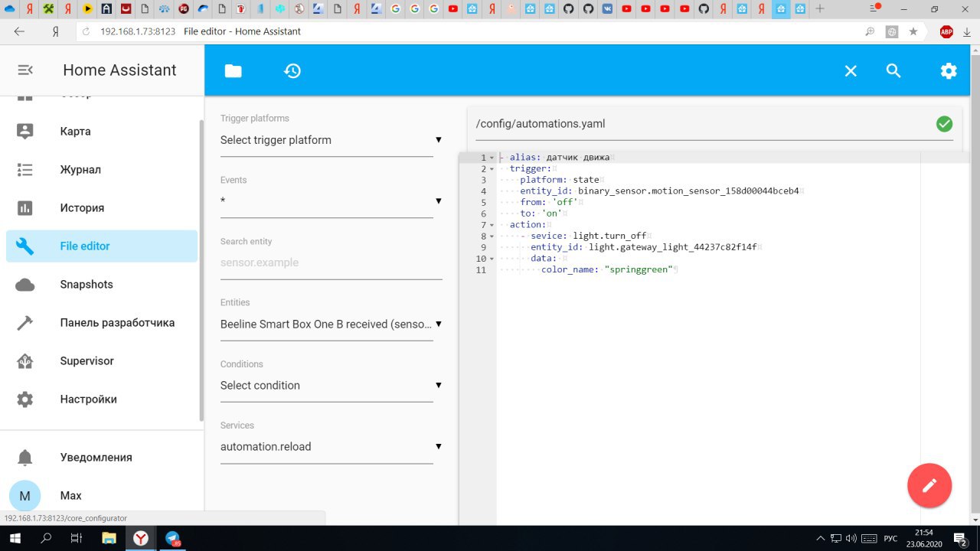The width and height of the screenshot is (980, 551).
Task: Click the "springgreen" value in code
Action: [639, 269]
